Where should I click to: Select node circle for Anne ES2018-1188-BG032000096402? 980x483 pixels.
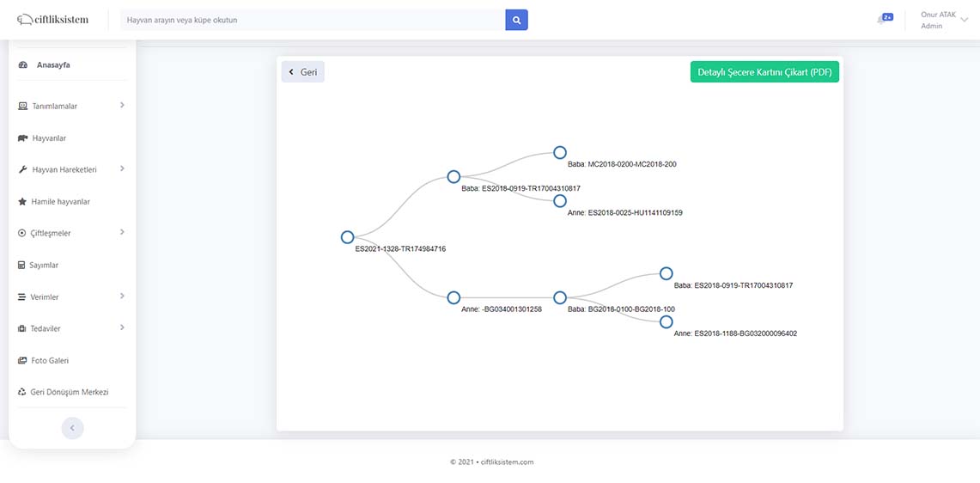coord(667,321)
